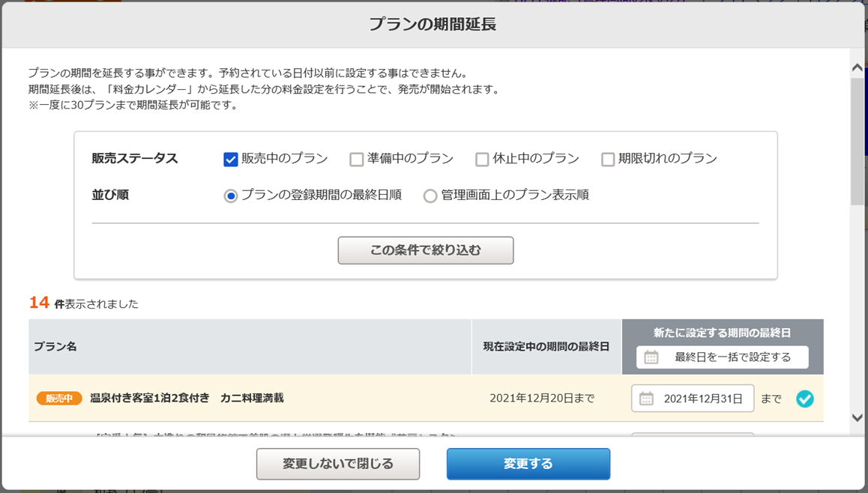The image size is (868, 493).
Task: Click the orange 販売中 status badge
Action: [59, 399]
